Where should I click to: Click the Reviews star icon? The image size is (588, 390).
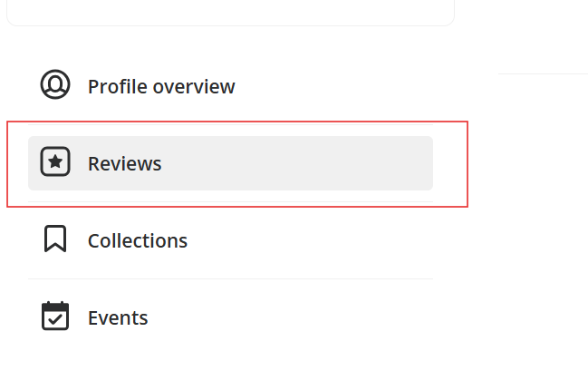(55, 163)
